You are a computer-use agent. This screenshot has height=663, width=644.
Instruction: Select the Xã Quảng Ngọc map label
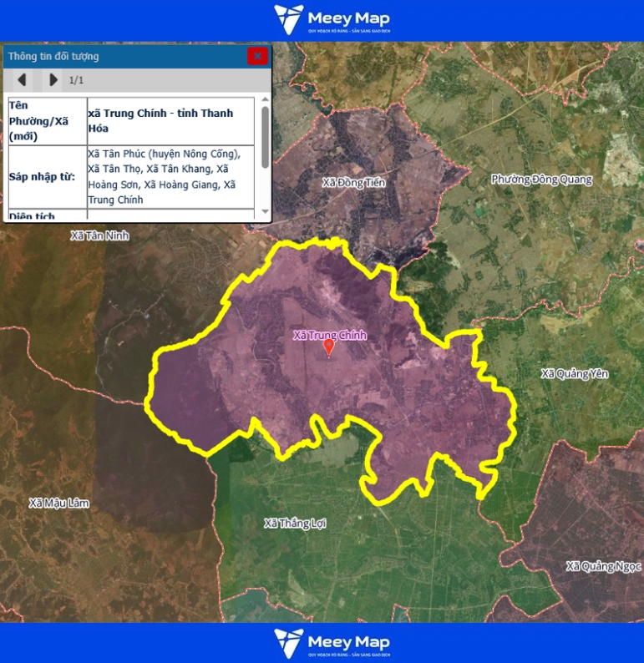point(603,566)
